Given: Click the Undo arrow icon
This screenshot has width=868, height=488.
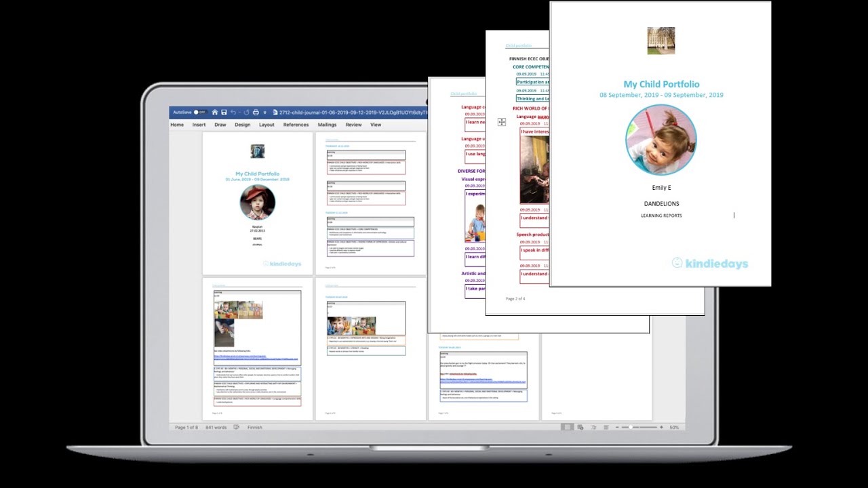Looking at the screenshot, I should [x=233, y=113].
